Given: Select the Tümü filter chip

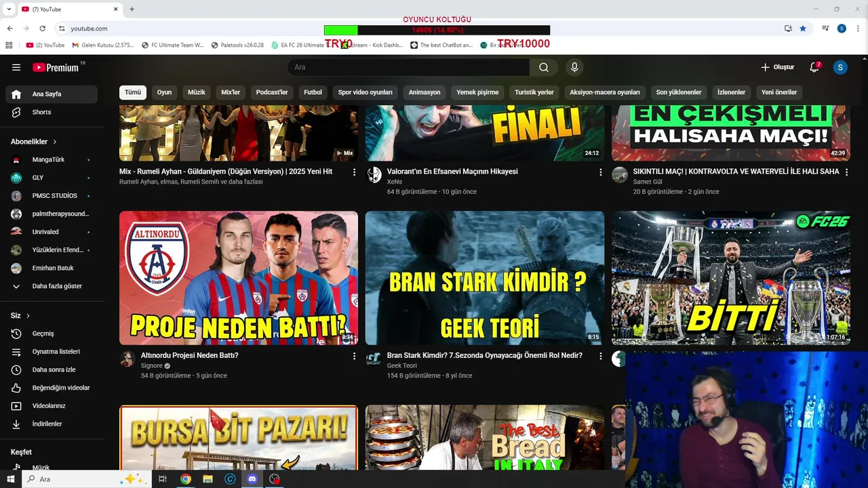Looking at the screenshot, I should [x=133, y=92].
